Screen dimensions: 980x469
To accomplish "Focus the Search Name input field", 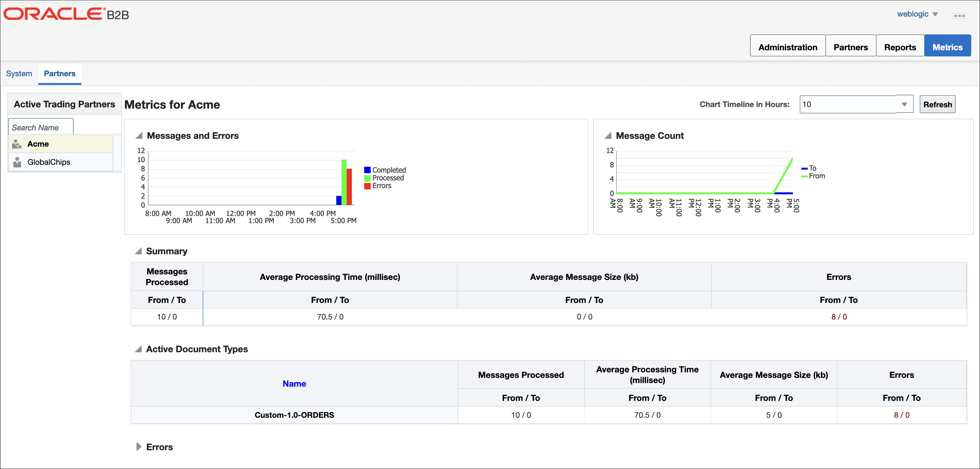I will click(x=41, y=127).
